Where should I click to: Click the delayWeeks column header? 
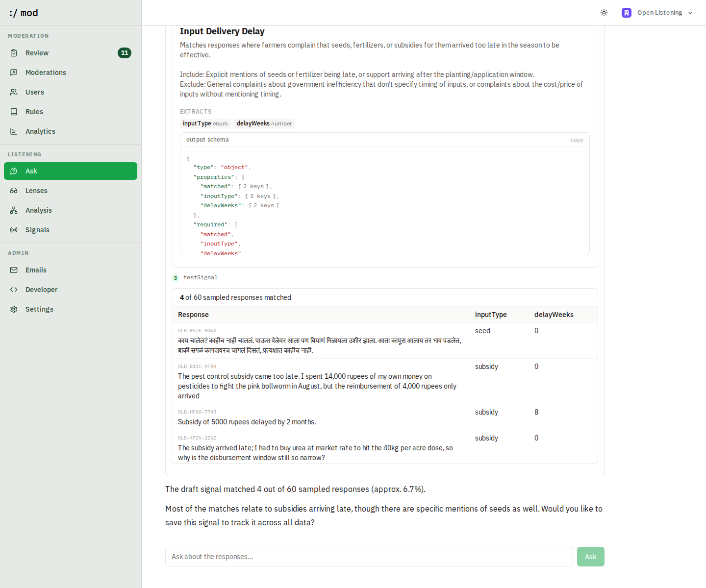pos(554,315)
